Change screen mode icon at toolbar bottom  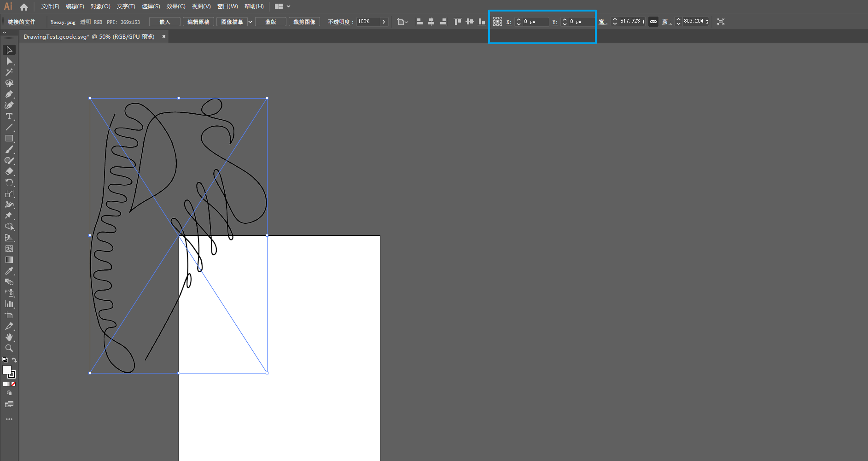[9, 404]
